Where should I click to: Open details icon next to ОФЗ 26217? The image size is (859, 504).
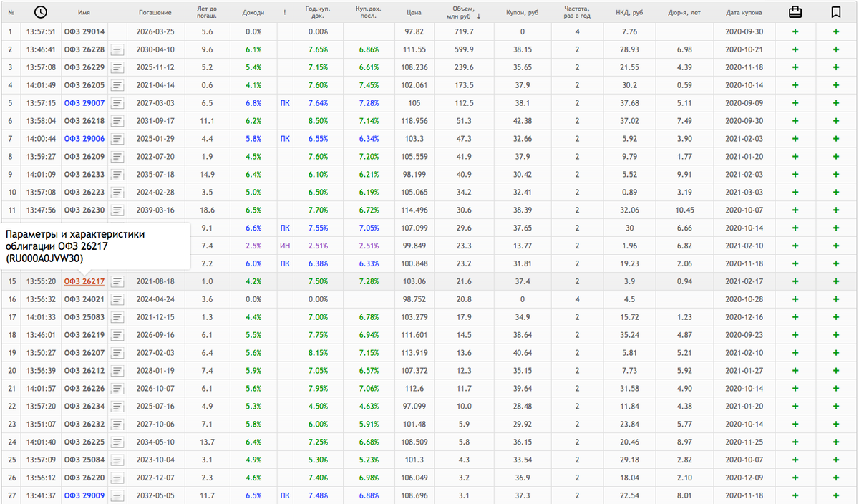pos(117,281)
